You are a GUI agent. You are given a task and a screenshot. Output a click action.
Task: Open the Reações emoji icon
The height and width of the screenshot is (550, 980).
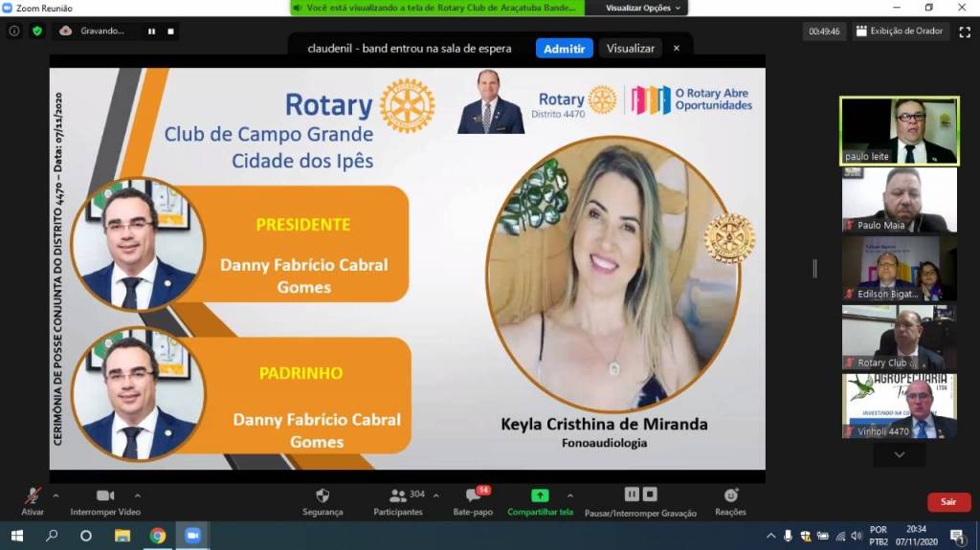point(730,495)
